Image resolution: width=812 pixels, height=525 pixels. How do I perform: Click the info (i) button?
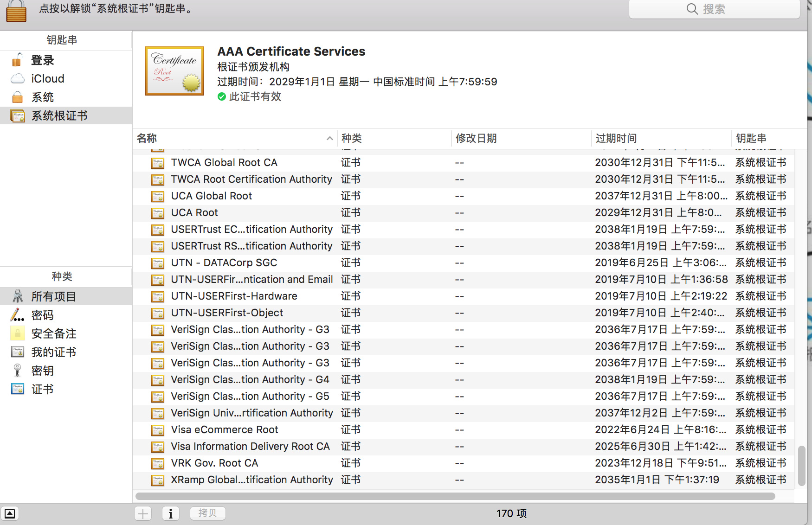[171, 513]
